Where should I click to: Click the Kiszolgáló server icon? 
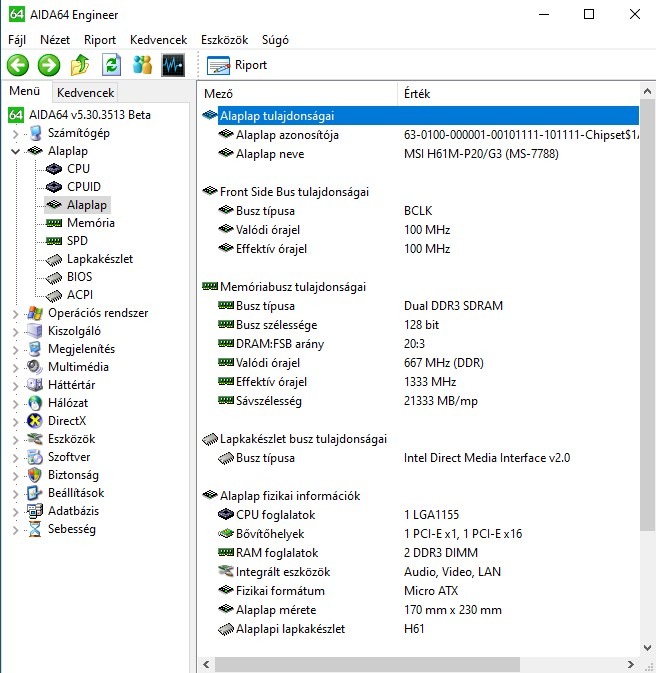point(35,331)
